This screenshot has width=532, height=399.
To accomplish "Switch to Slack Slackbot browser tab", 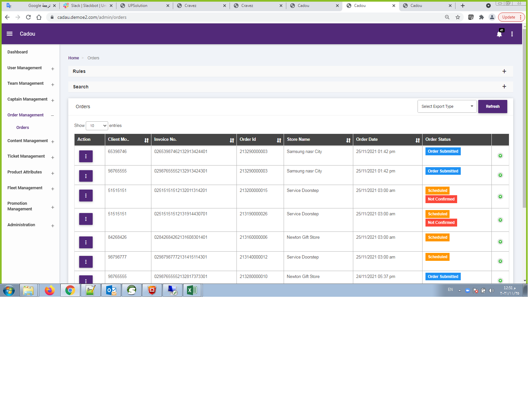I will (88, 6).
